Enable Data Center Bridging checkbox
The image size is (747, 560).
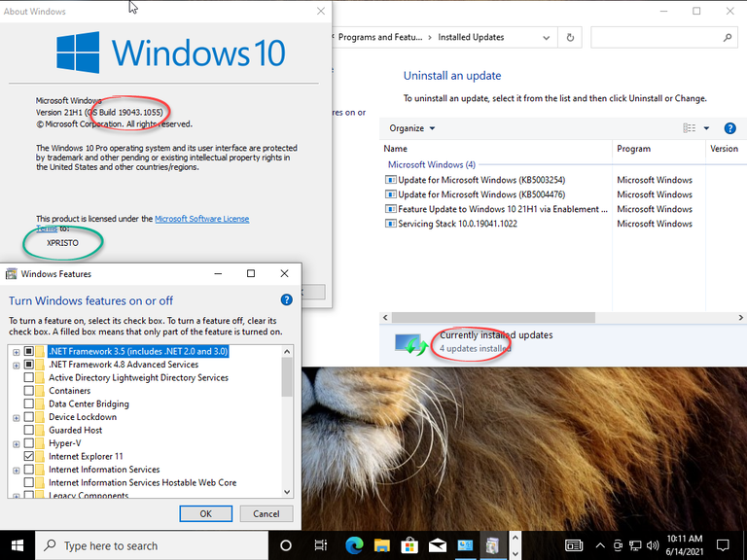click(x=29, y=403)
